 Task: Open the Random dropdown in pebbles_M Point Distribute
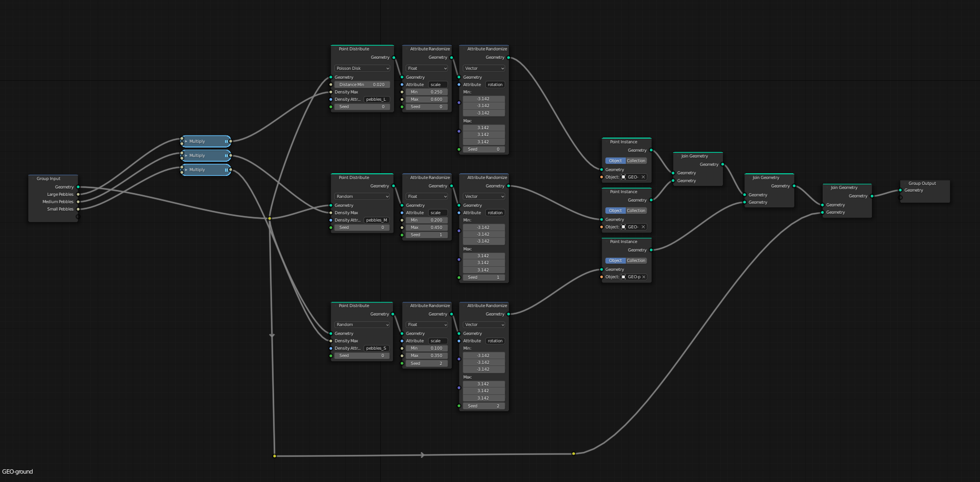tap(363, 196)
